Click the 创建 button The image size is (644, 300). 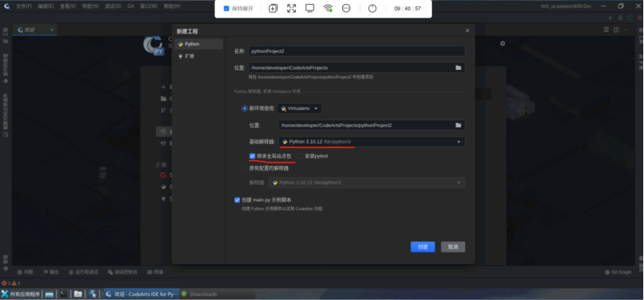(x=423, y=247)
